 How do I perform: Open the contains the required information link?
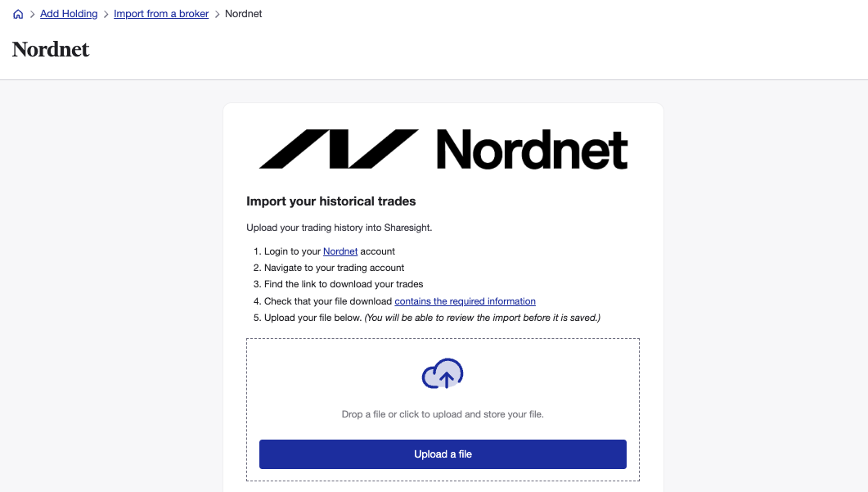pyautogui.click(x=465, y=301)
